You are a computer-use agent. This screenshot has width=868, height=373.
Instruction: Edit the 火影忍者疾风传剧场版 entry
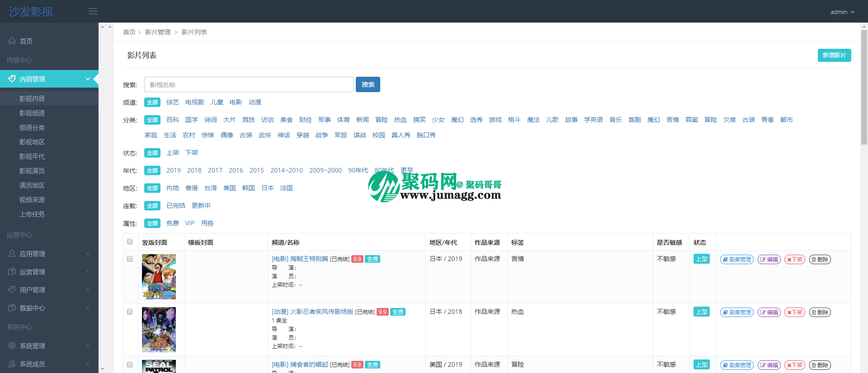coord(769,312)
